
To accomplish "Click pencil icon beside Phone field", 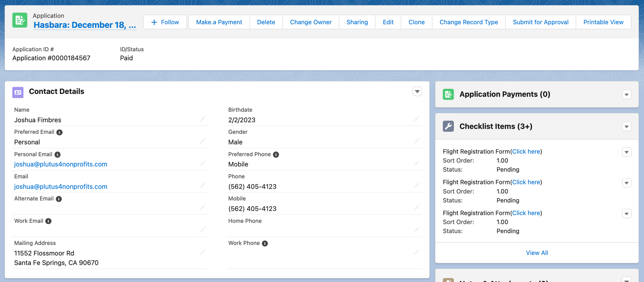I will pos(417,185).
